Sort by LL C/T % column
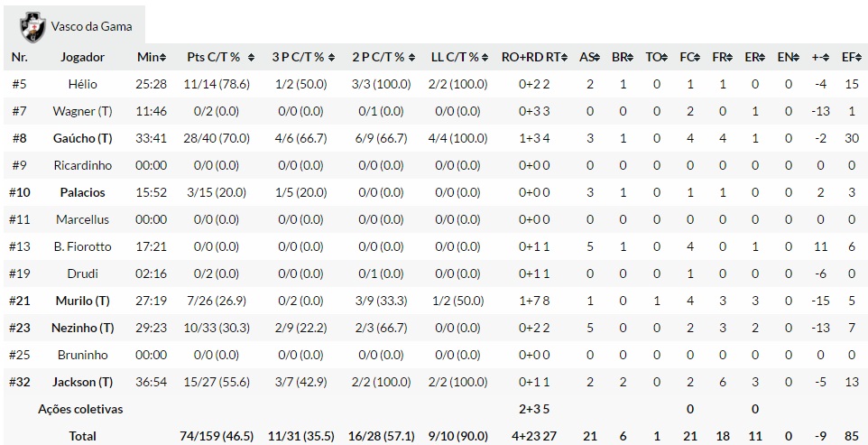 point(459,57)
